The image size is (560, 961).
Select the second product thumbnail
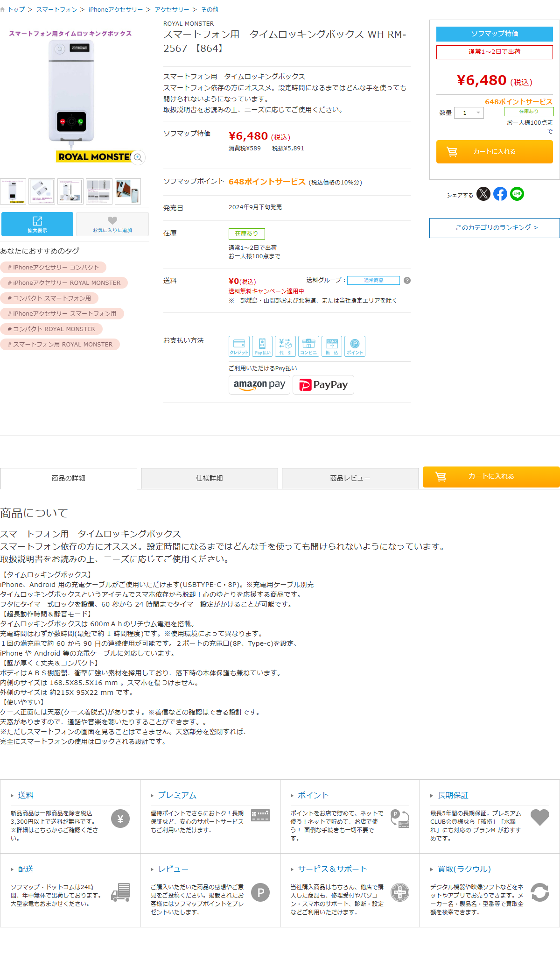point(42,191)
